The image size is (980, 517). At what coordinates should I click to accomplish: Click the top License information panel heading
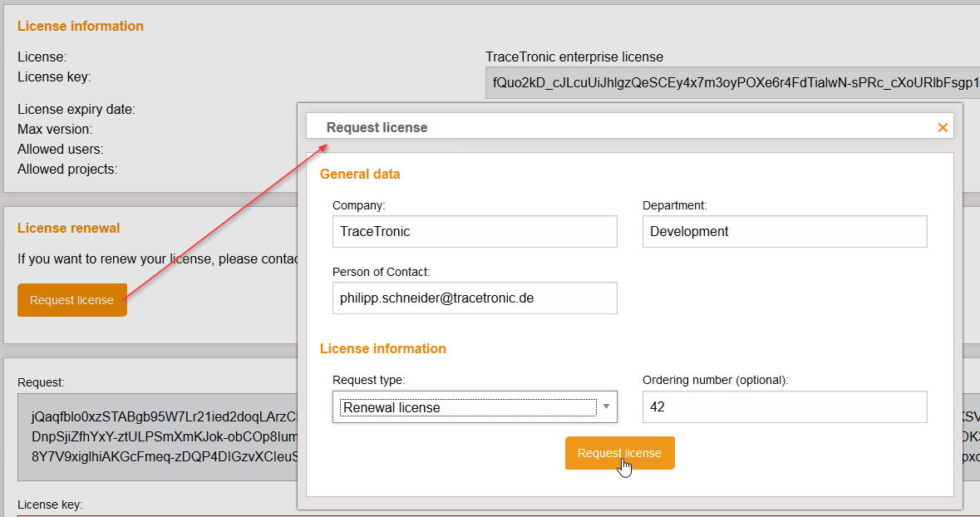tap(80, 26)
